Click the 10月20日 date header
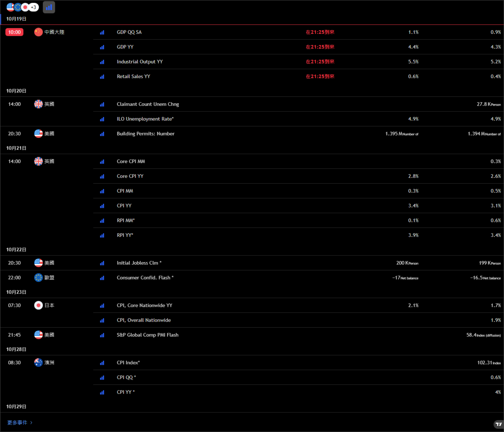 (16, 91)
